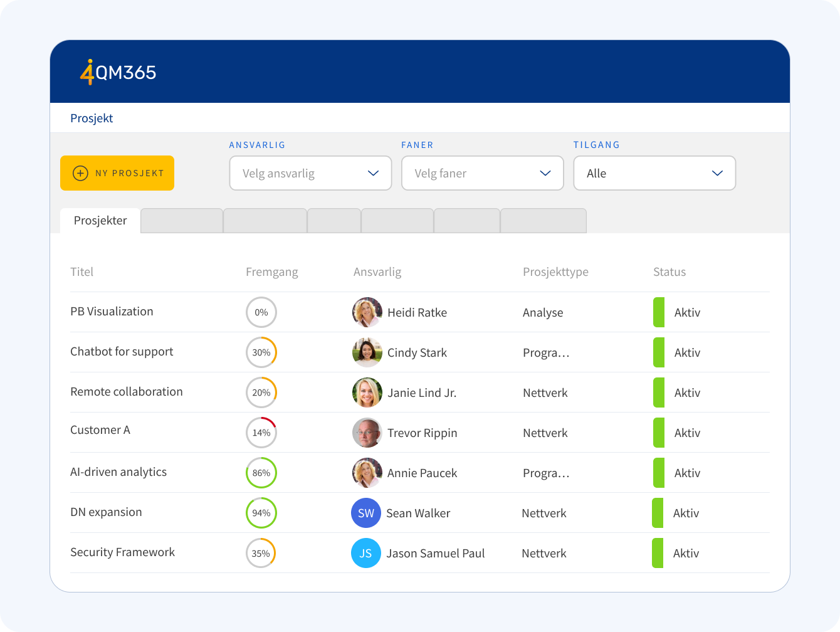Open the PB Visualization project

(x=112, y=312)
